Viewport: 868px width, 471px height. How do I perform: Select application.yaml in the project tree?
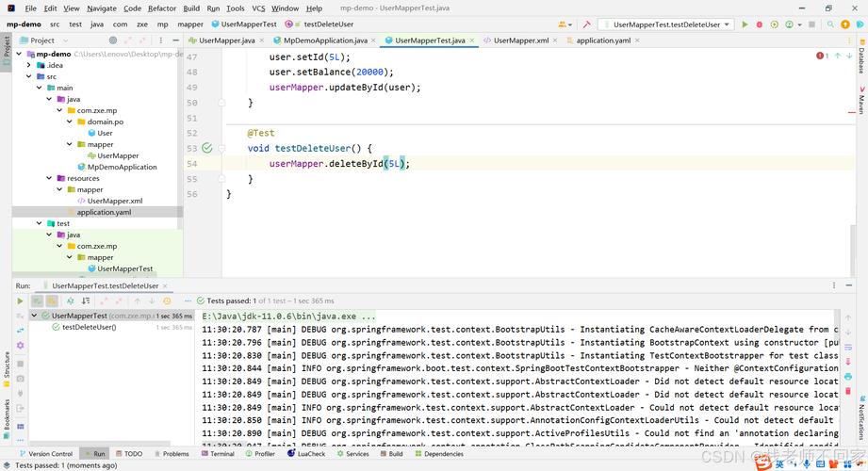[104, 212]
